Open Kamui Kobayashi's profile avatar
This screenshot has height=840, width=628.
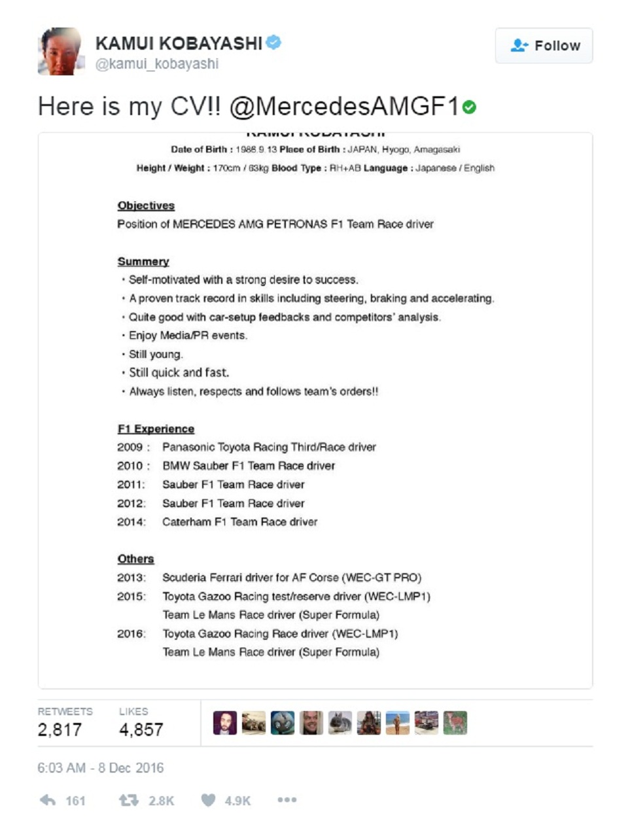tap(60, 51)
